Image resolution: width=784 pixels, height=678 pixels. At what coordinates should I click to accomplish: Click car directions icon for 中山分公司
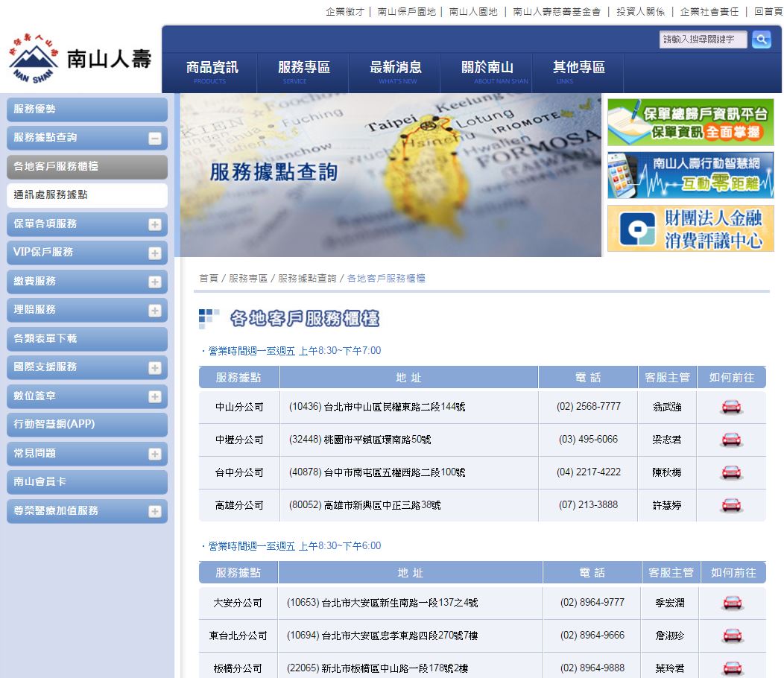point(731,407)
